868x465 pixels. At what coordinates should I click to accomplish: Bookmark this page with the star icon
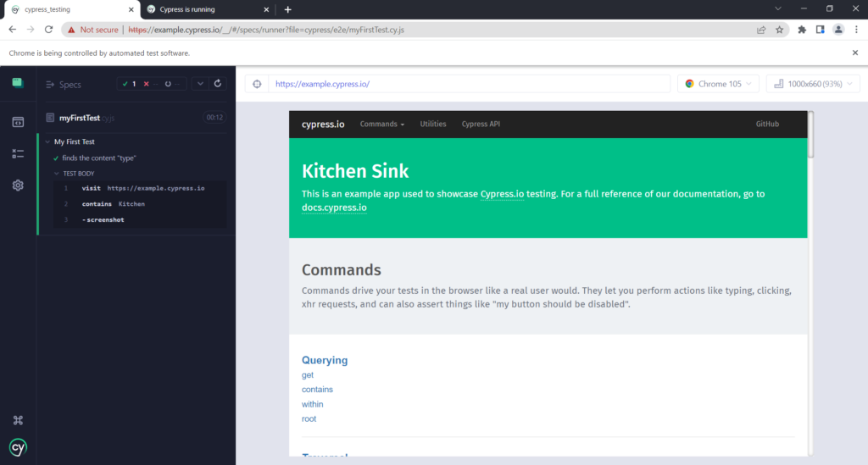coord(780,30)
